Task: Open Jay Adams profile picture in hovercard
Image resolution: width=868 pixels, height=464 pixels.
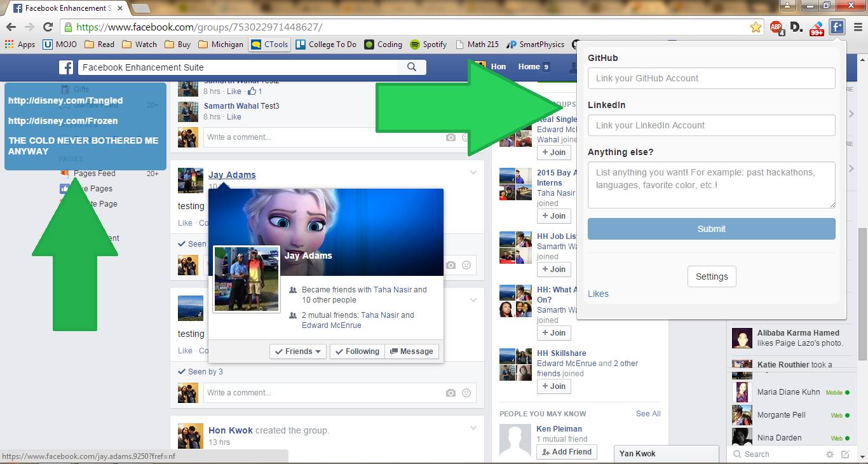Action: pos(247,279)
